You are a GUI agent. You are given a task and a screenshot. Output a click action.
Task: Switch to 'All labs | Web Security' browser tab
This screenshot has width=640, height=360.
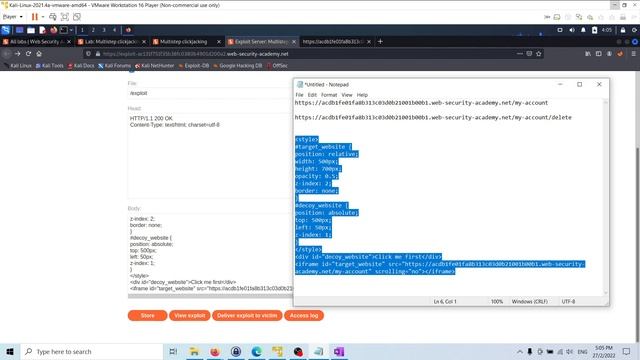click(37, 42)
